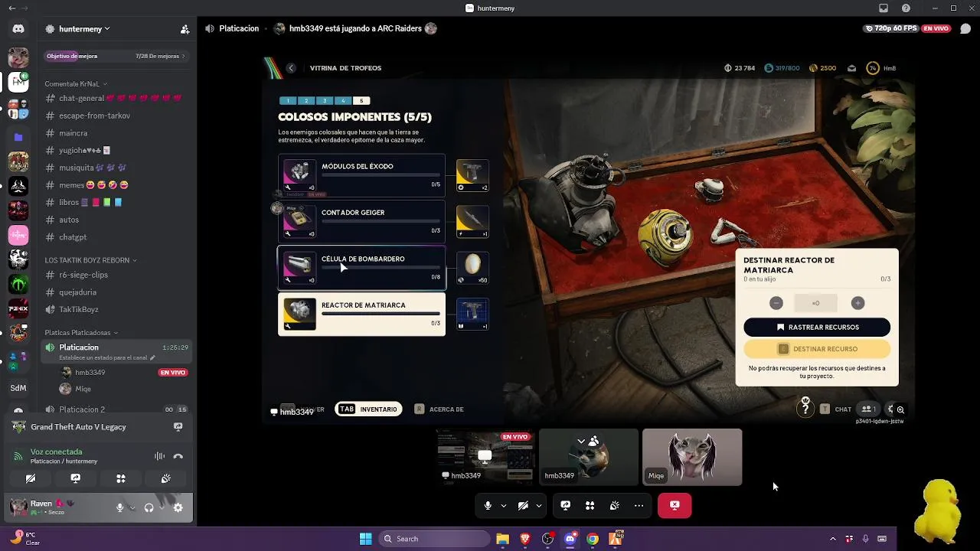
Task: Disconnect from voice with the hang-up icon
Action: pyautogui.click(x=178, y=456)
